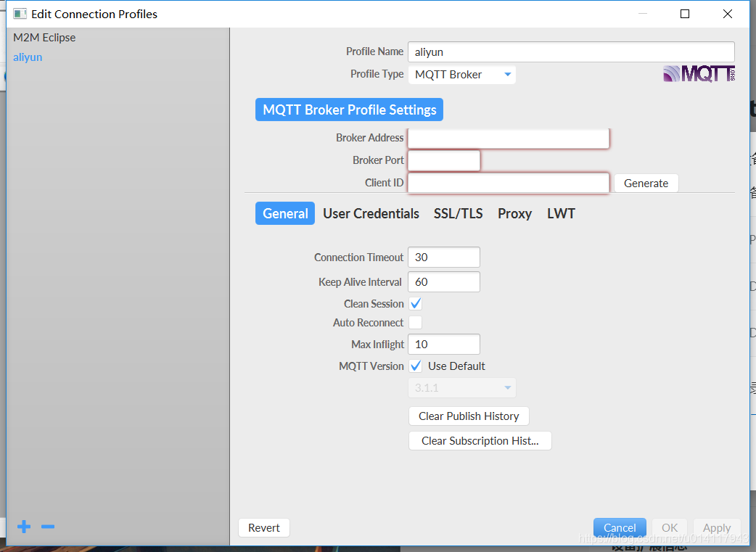This screenshot has height=552, width=756.
Task: Close the Edit Connection Profiles dialog
Action: pyautogui.click(x=728, y=14)
